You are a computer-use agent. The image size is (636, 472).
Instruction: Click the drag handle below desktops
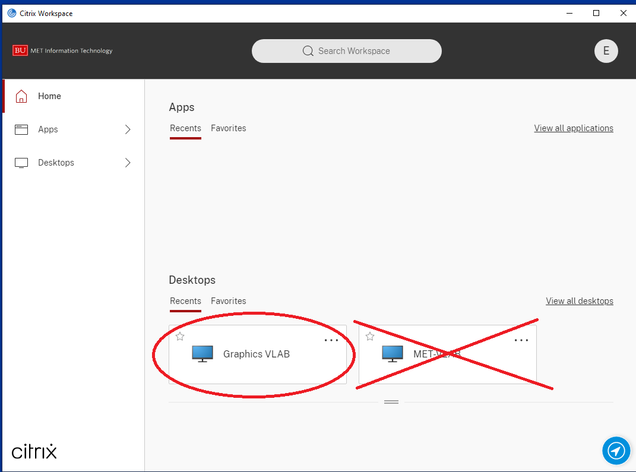point(391,402)
